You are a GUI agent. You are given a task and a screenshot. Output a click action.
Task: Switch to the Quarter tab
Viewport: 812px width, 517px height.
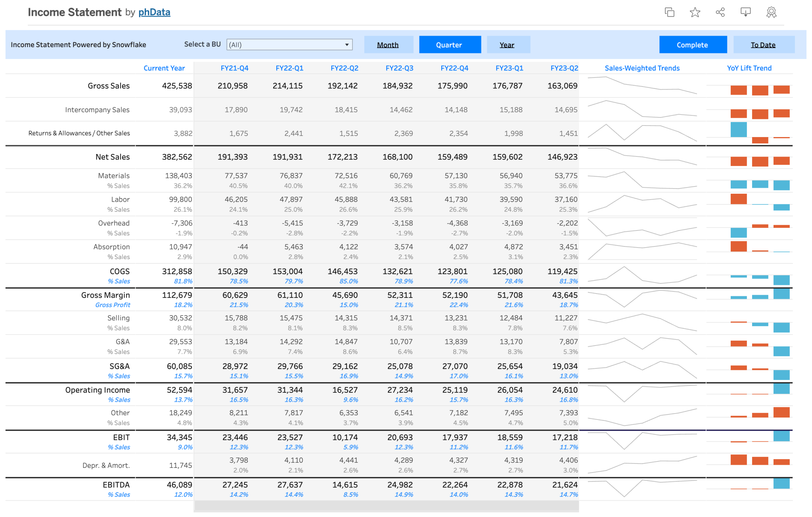(x=450, y=44)
